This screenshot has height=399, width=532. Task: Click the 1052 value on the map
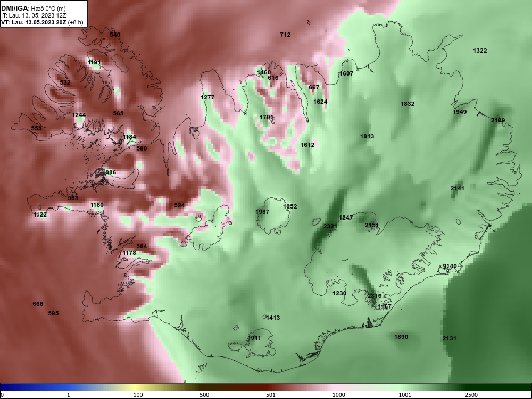coord(290,206)
